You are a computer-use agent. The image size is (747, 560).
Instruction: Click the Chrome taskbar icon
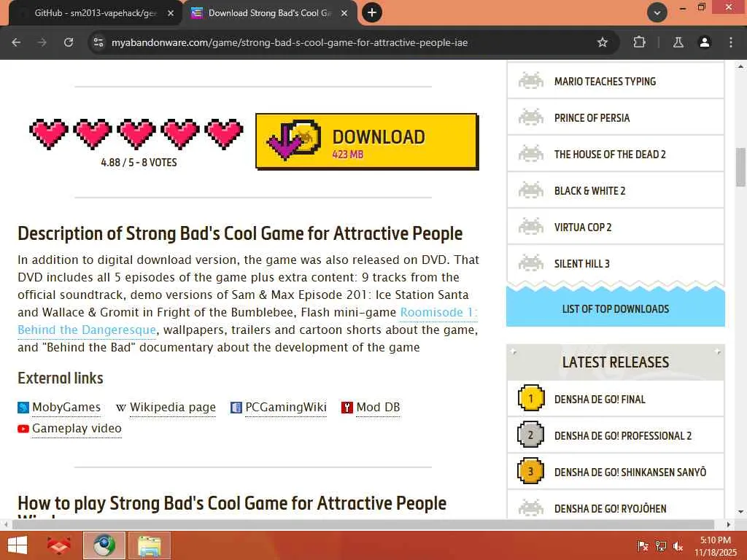point(104,545)
